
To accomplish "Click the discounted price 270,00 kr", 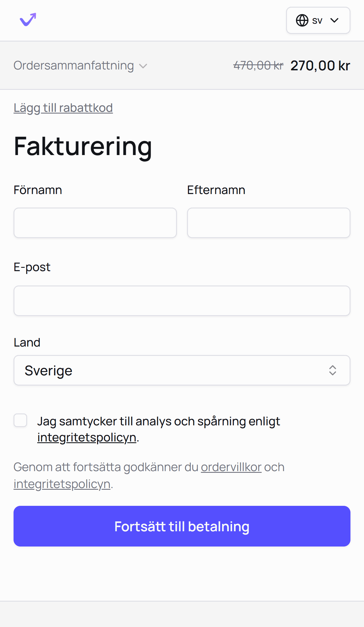I will tap(320, 65).
